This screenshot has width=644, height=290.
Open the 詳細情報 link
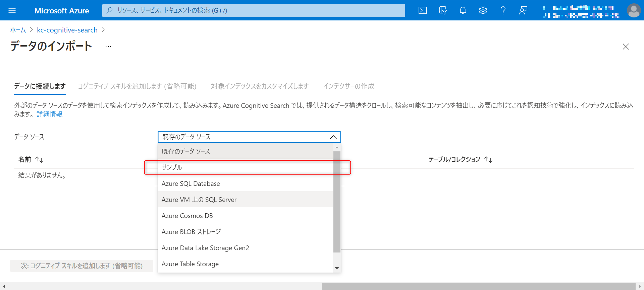(50, 114)
